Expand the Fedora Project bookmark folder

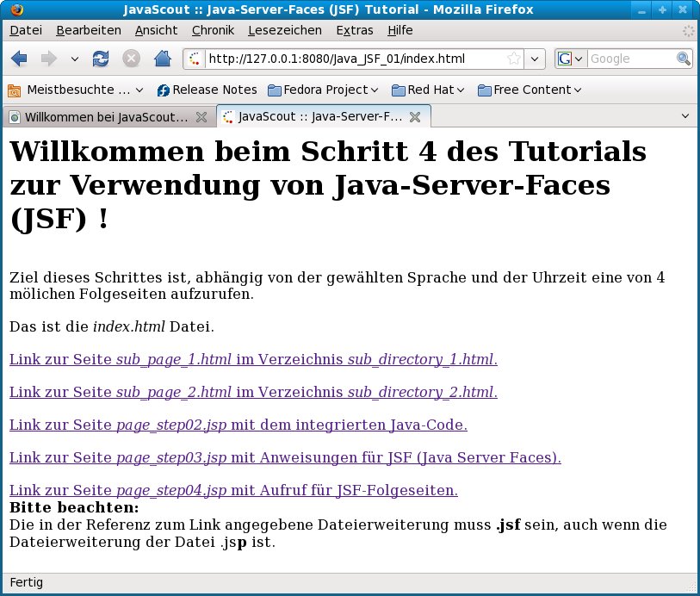click(x=324, y=90)
